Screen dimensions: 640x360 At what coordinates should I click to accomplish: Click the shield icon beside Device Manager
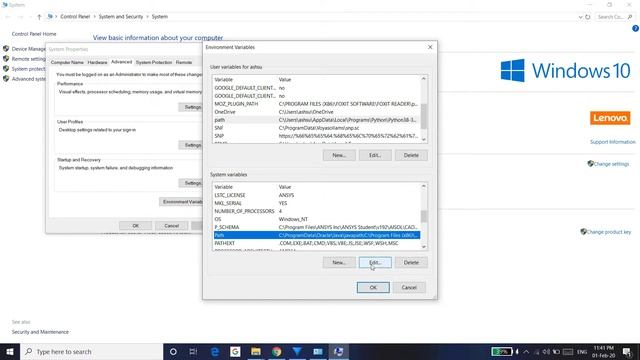point(6,49)
